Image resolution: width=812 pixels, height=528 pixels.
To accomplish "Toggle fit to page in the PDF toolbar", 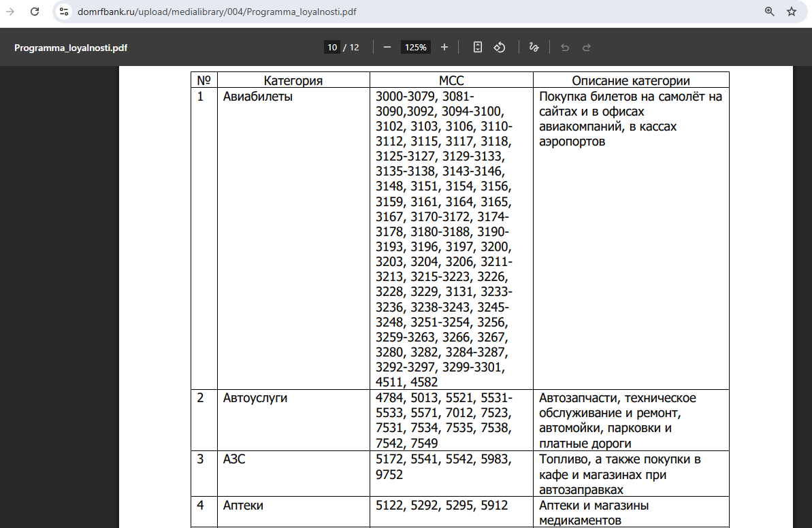I will pyautogui.click(x=478, y=47).
